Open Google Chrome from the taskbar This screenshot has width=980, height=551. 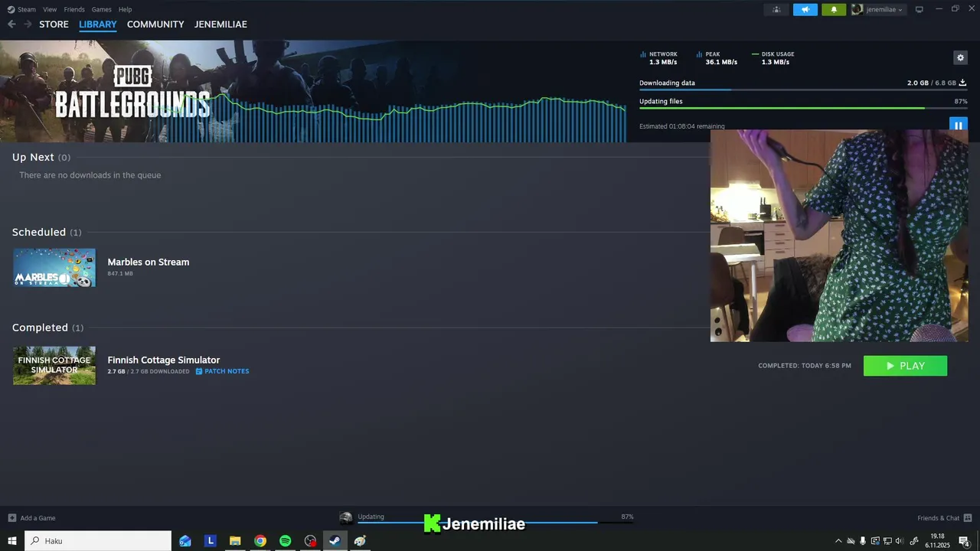click(x=260, y=541)
